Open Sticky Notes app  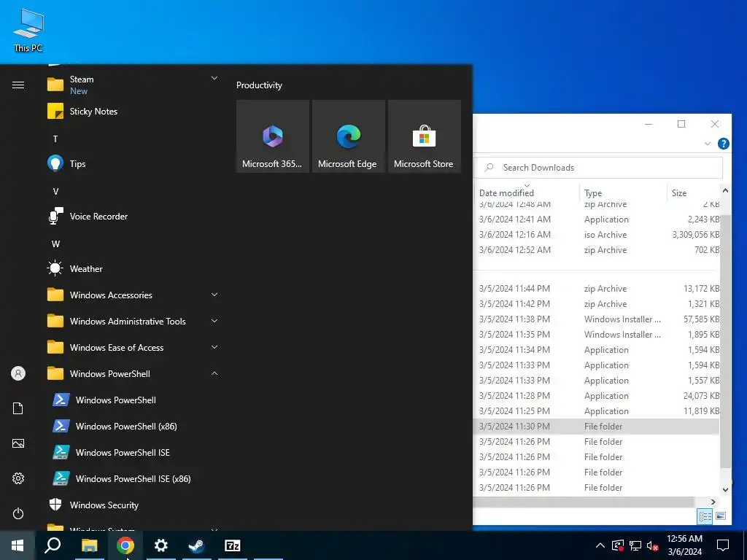point(133,112)
